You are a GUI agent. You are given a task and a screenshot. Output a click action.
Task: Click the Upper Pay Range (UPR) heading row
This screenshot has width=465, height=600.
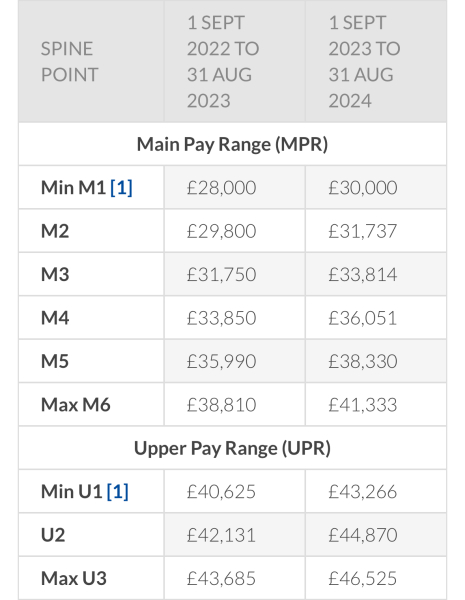232,448
